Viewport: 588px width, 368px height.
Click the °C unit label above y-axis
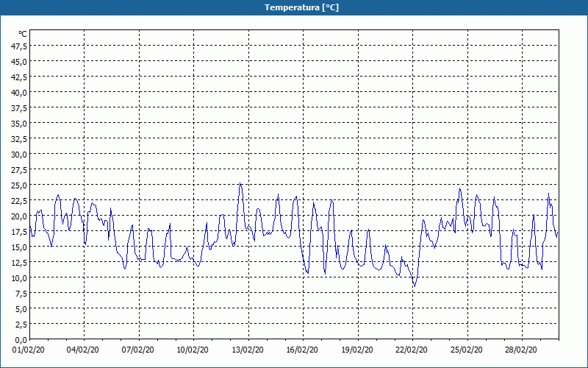tap(23, 34)
